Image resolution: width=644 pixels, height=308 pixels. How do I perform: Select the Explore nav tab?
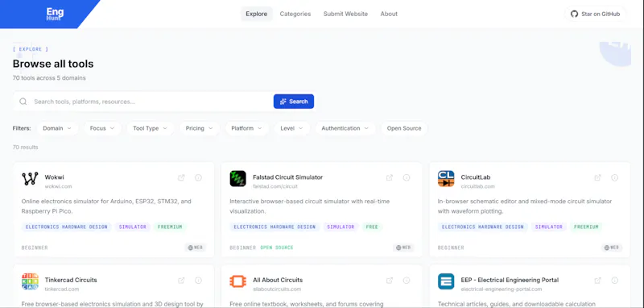pyautogui.click(x=257, y=14)
